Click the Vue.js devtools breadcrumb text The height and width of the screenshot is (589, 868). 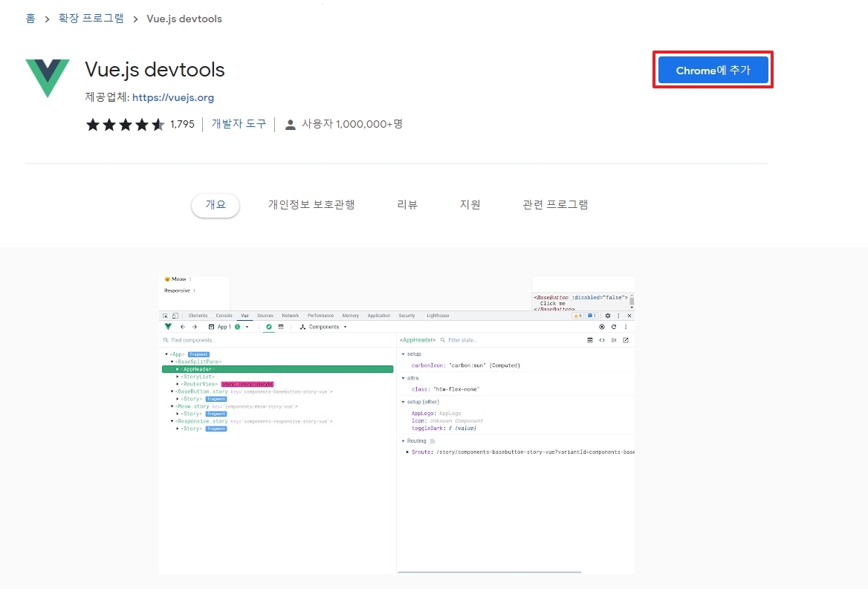pyautogui.click(x=184, y=19)
